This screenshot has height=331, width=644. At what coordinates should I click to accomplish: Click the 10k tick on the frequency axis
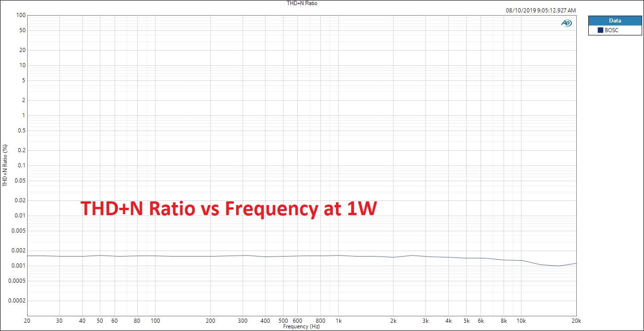pos(521,321)
